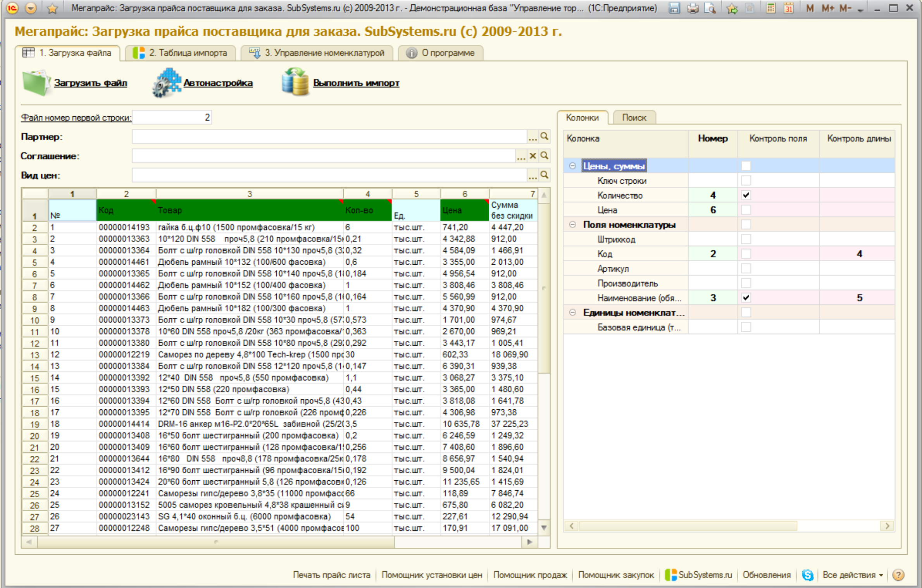Click Помощник закупок button
The height and width of the screenshot is (588, 922).
[x=616, y=575]
